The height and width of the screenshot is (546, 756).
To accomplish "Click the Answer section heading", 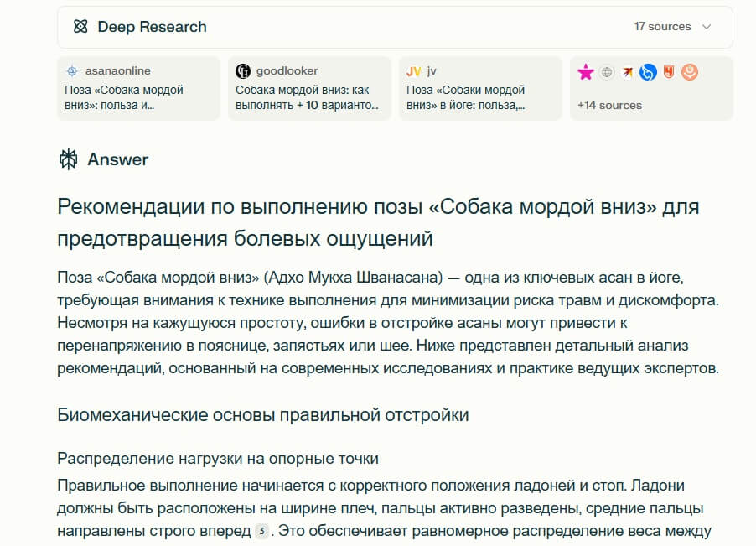I will tap(117, 159).
